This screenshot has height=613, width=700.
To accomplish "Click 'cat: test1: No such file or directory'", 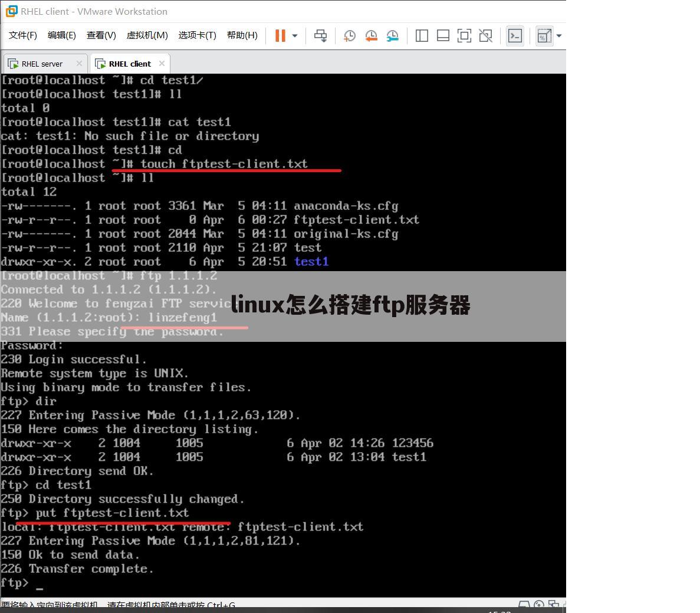I will point(130,136).
